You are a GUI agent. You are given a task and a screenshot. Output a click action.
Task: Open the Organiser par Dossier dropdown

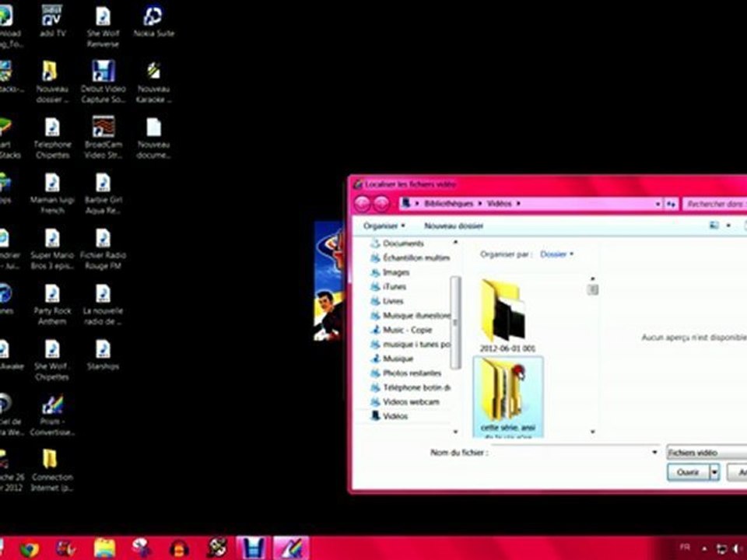pos(556,254)
